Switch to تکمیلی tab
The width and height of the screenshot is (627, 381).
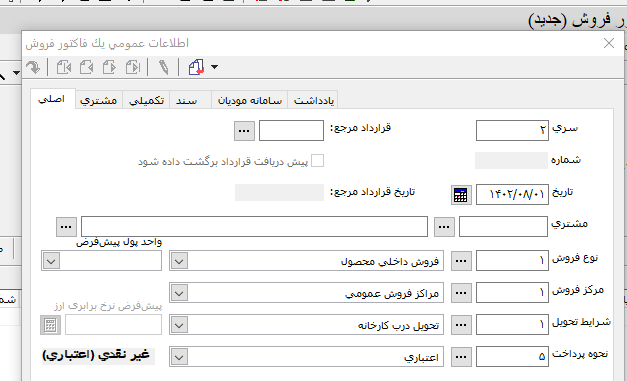click(x=146, y=100)
